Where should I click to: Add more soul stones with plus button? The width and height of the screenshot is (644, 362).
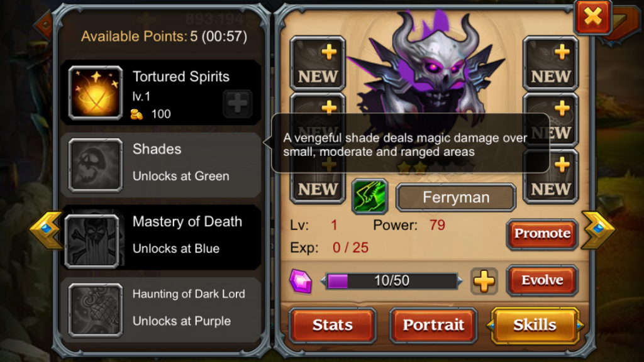[x=484, y=282]
